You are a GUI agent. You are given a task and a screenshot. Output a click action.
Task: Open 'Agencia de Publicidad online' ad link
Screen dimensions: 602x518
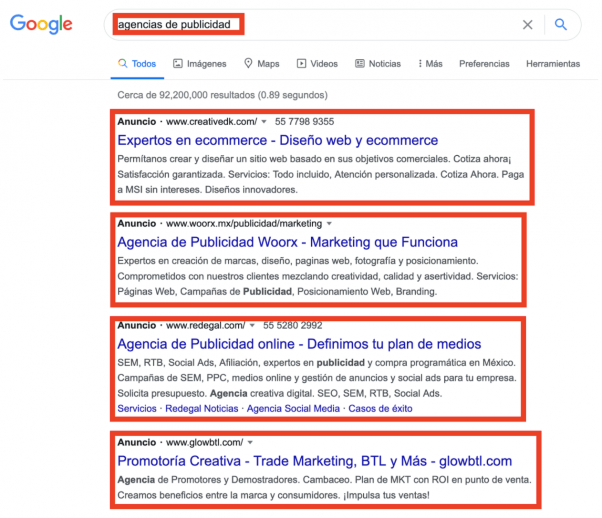(x=299, y=344)
